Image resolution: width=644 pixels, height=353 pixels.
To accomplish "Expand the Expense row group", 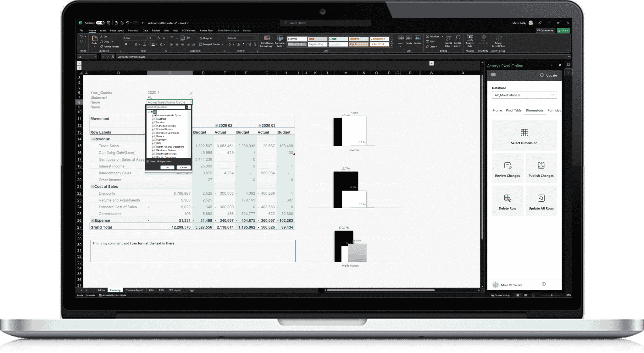I will [92, 220].
